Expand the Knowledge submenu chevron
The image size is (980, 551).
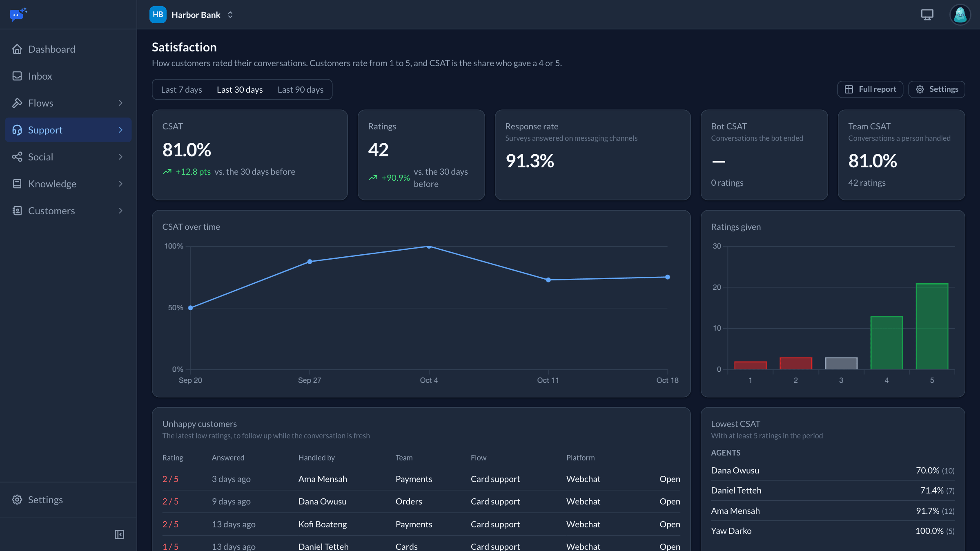[x=120, y=184]
